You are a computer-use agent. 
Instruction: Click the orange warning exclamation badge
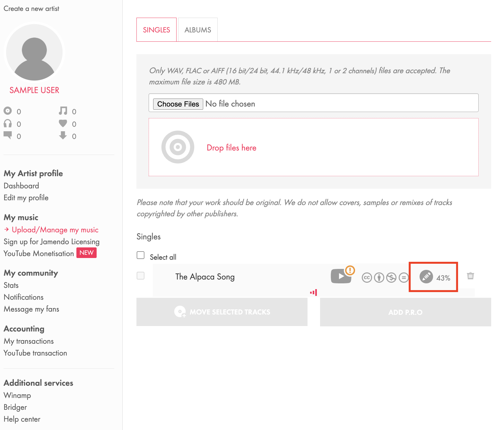pyautogui.click(x=350, y=270)
